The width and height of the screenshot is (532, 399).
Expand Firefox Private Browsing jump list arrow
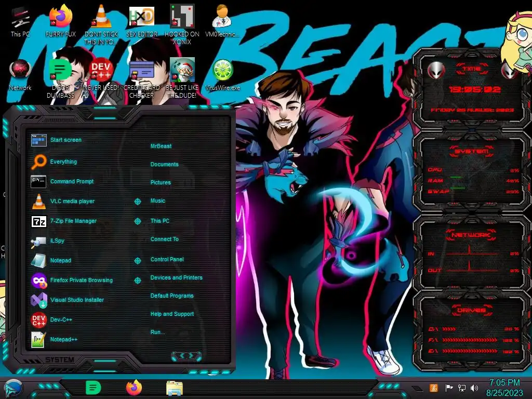coord(137,280)
